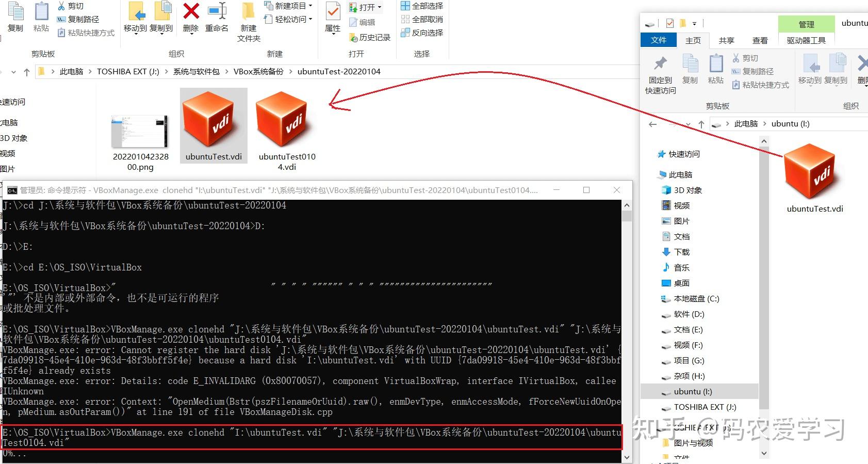
Task: Navigate to VBox系统备份 in left breadcrumb
Action: pyautogui.click(x=258, y=72)
